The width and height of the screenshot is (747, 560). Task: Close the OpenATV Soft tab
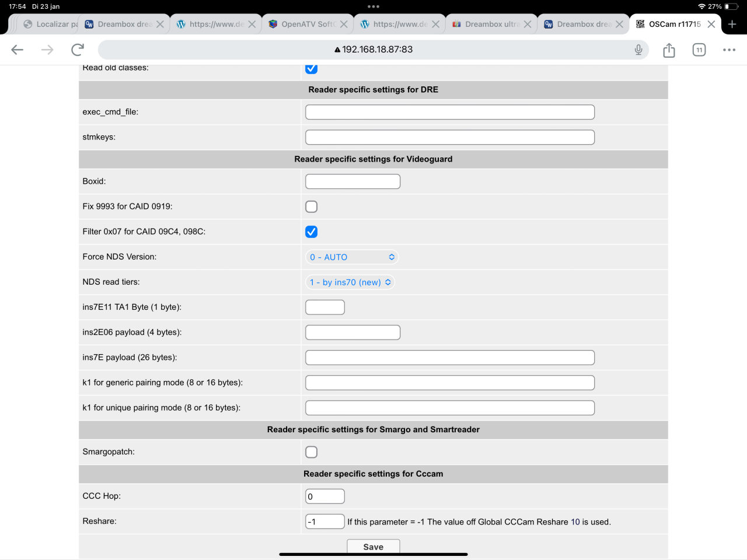(344, 24)
